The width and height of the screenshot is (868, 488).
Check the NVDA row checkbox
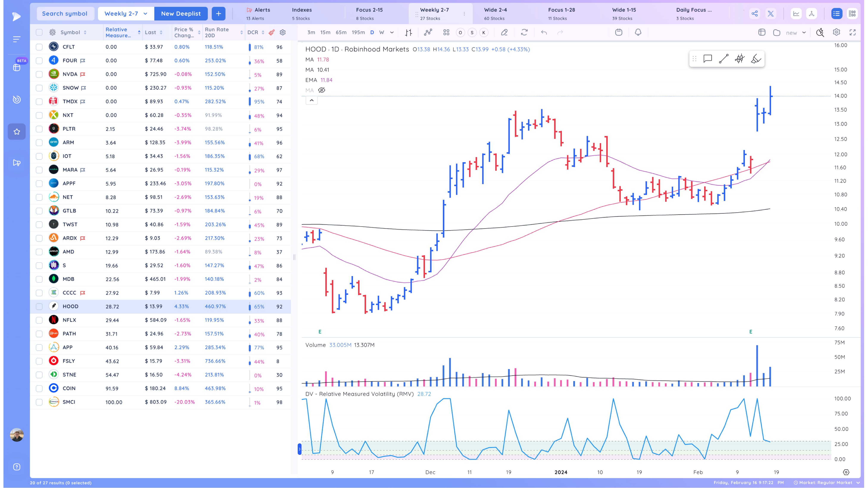coord(39,74)
